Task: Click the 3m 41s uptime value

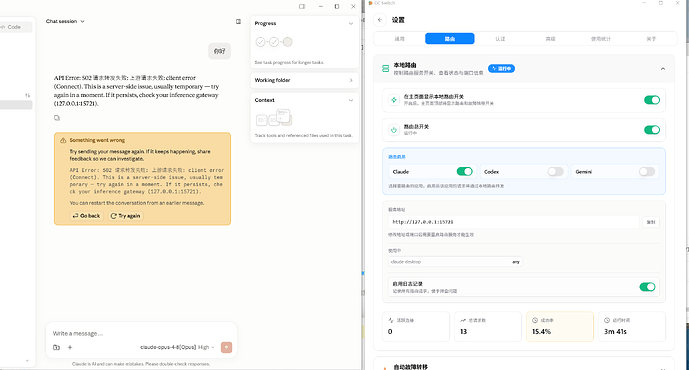Action: point(615,332)
